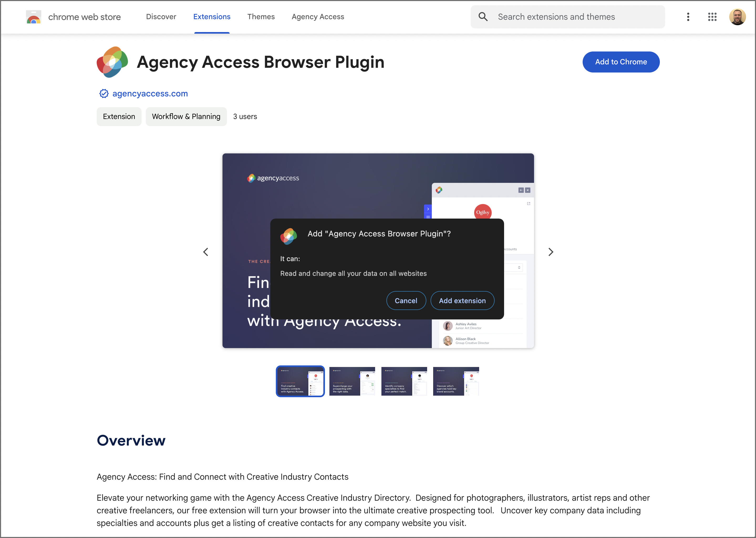
Task: Switch to the Themes tab
Action: coord(261,17)
